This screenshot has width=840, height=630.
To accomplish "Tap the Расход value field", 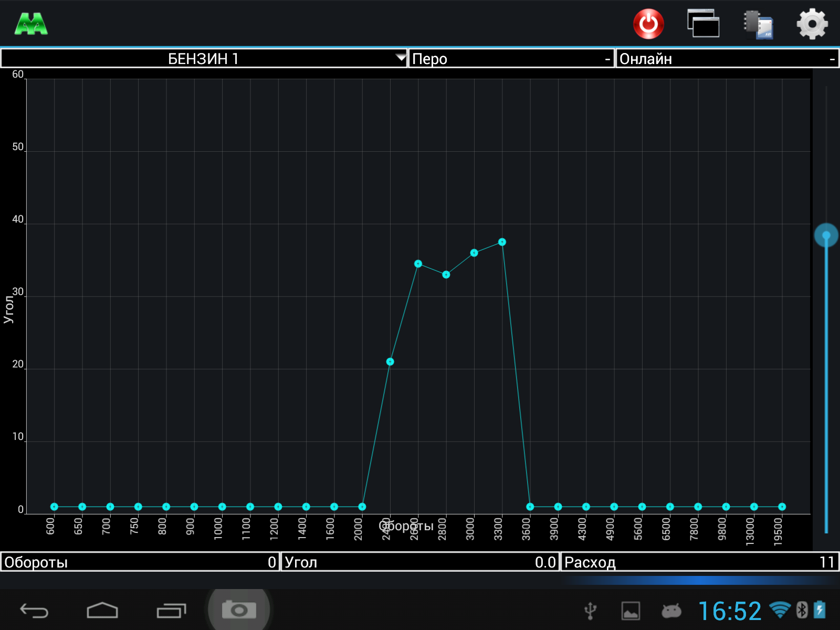I will click(x=699, y=562).
